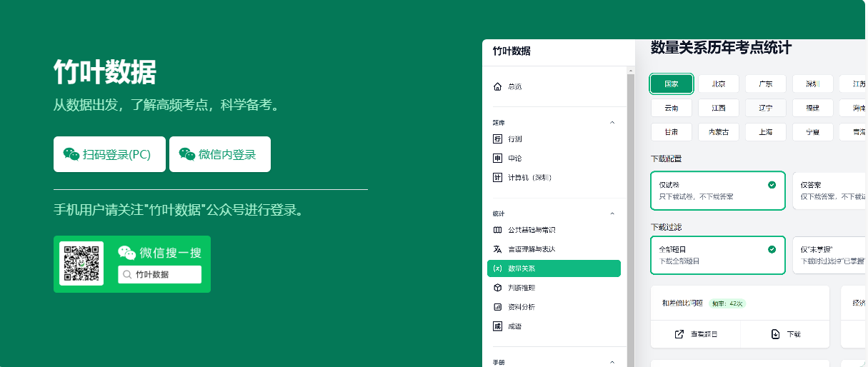The image size is (868, 367).
Task: Click the 成语 icon in sidebar
Action: click(498, 326)
